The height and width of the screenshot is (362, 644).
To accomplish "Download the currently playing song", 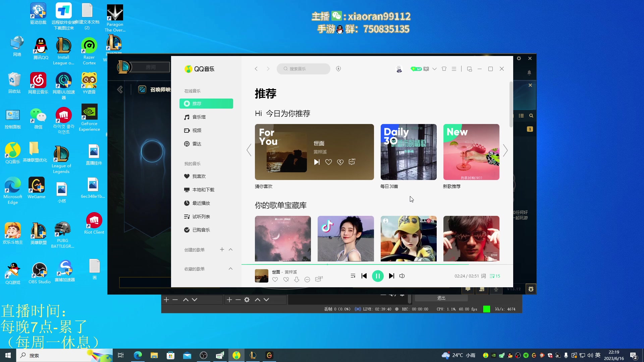I will (x=297, y=279).
